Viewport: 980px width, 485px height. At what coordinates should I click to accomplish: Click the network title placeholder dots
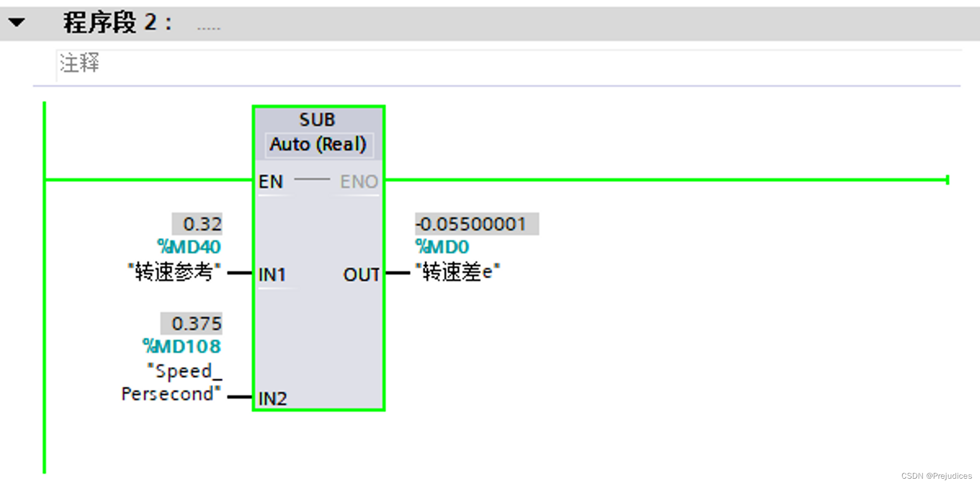pyautogui.click(x=209, y=27)
